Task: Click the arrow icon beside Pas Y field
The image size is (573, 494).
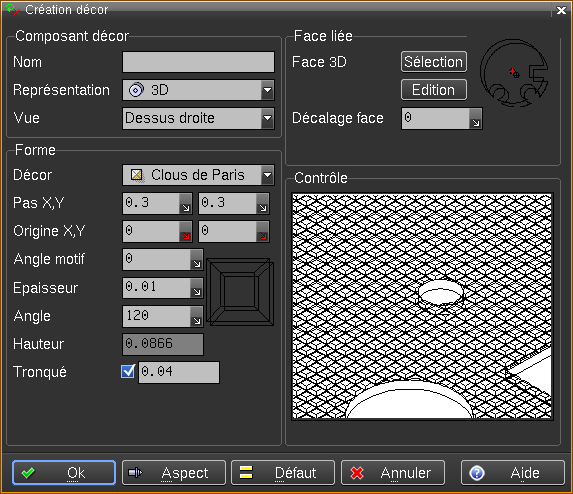Action: coord(263,204)
